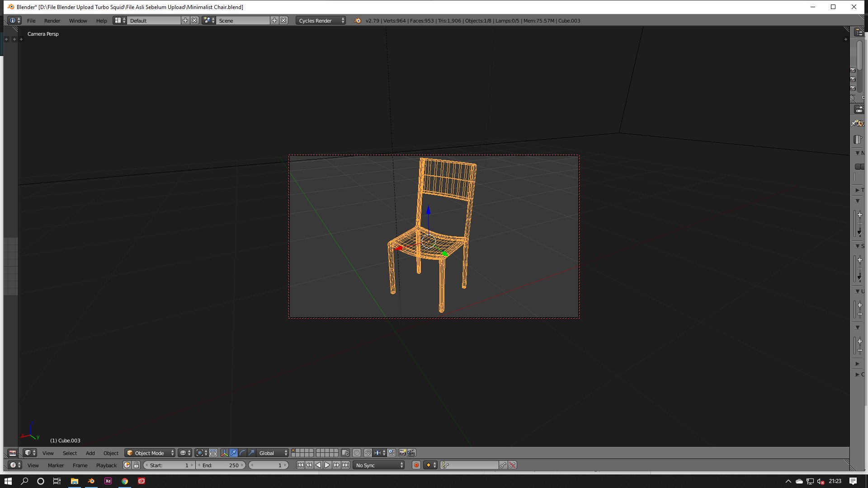
Task: Toggle automatic keyframe recording button
Action: (x=416, y=465)
